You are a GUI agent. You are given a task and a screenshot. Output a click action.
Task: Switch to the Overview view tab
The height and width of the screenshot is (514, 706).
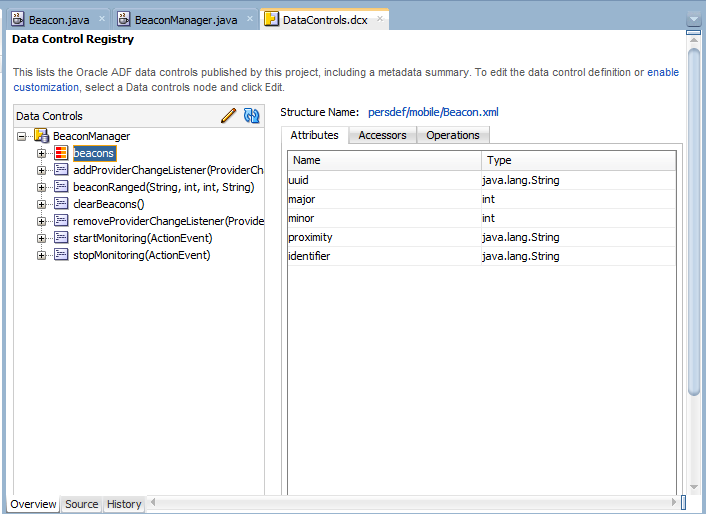[33, 504]
